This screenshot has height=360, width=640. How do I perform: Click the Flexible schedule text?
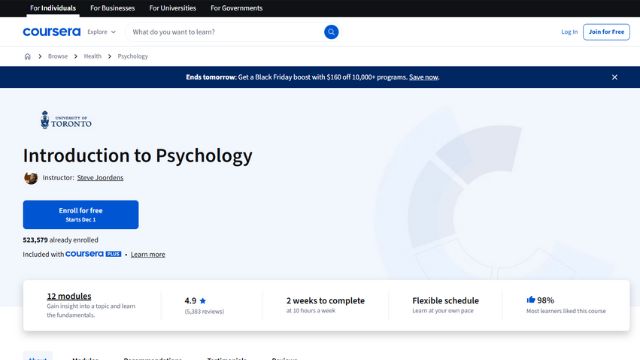pos(445,300)
